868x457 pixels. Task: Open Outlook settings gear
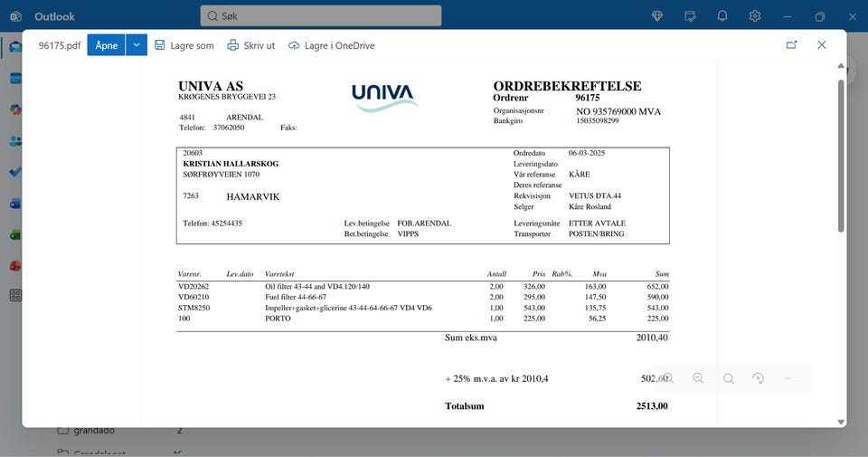point(754,16)
